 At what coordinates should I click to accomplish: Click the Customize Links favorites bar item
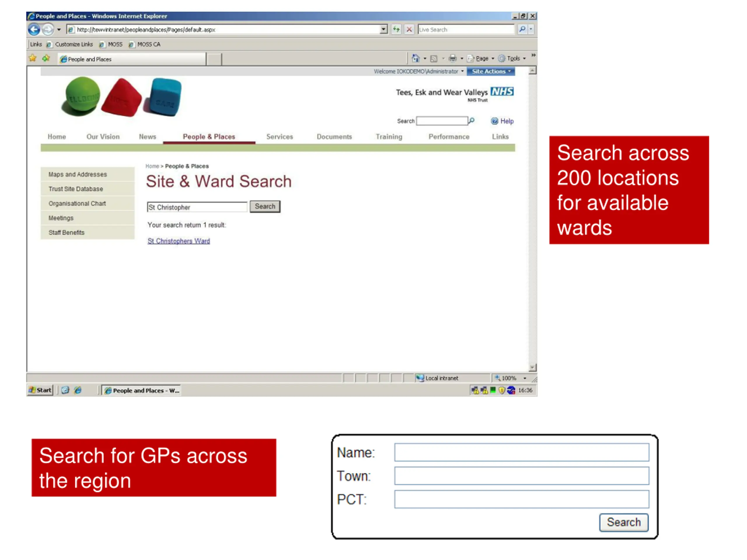click(x=69, y=44)
